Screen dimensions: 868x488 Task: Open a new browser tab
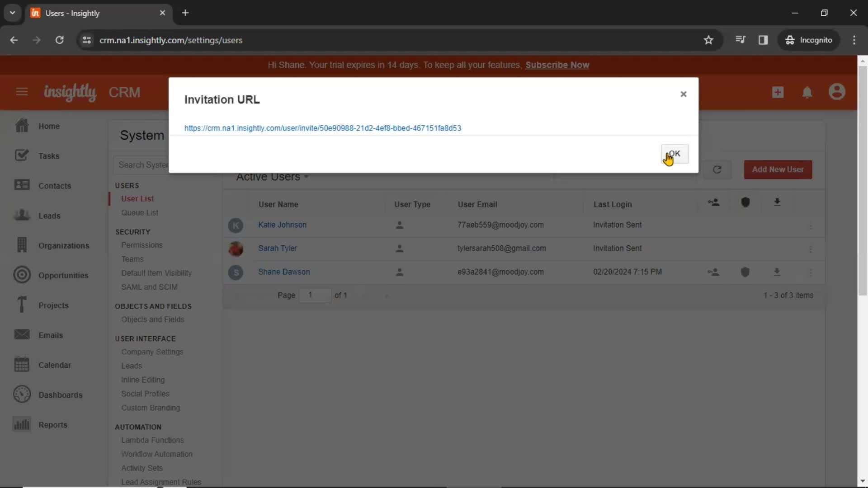tap(185, 13)
